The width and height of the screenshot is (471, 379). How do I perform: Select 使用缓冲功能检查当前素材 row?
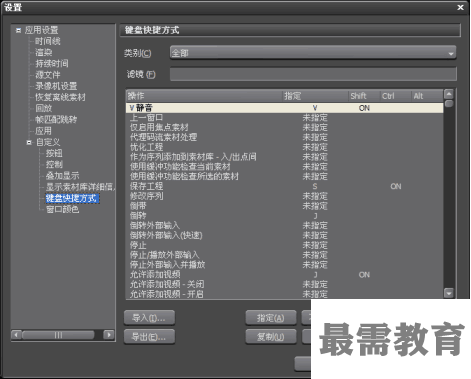285,167
